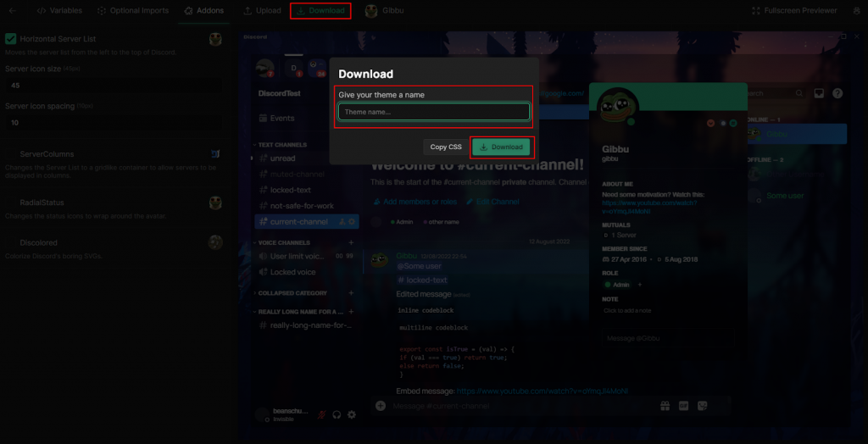
Task: Click the author avatar beside Horizontal Server List
Action: coord(216,39)
